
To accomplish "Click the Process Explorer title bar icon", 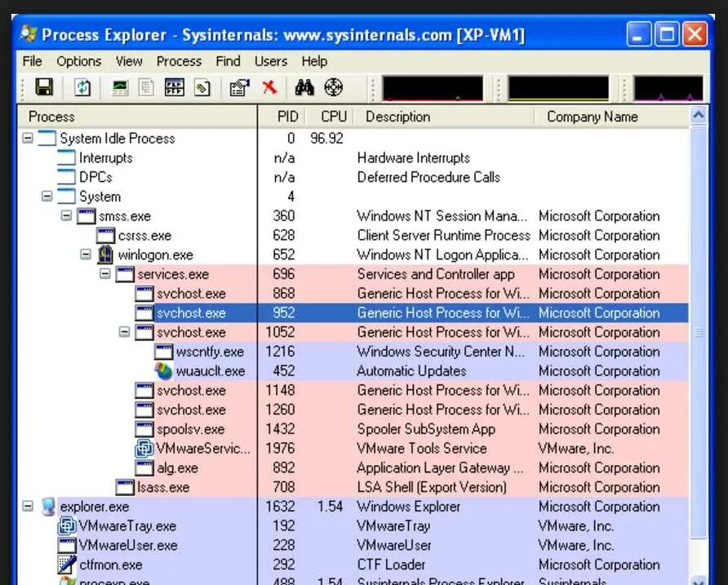I will tap(29, 34).
